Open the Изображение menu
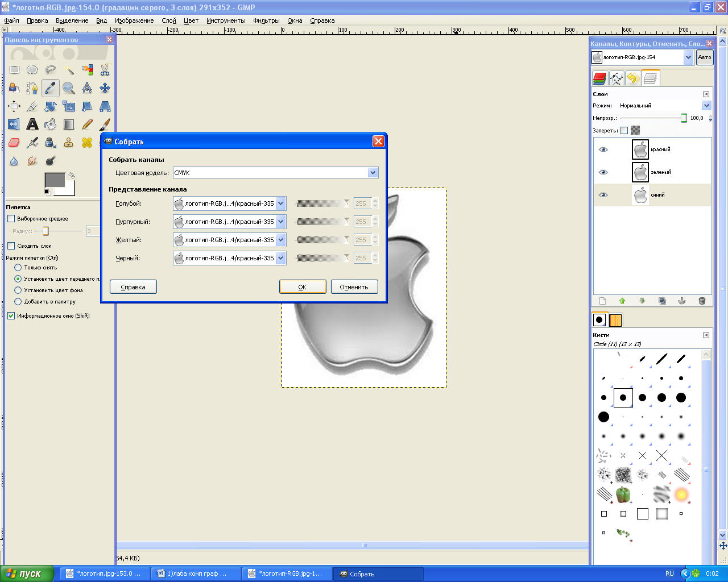Screen dimensions: 728x582 134,20
